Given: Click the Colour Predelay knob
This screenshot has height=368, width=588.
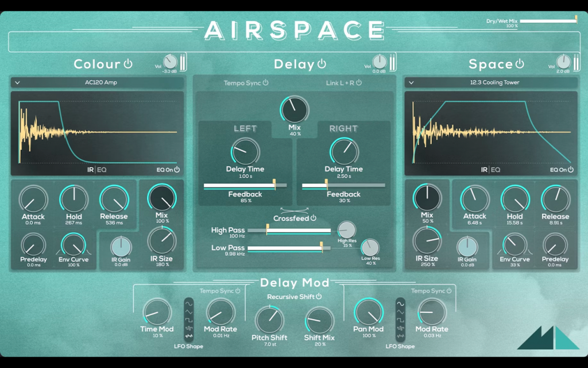Looking at the screenshot, I should 33,244.
